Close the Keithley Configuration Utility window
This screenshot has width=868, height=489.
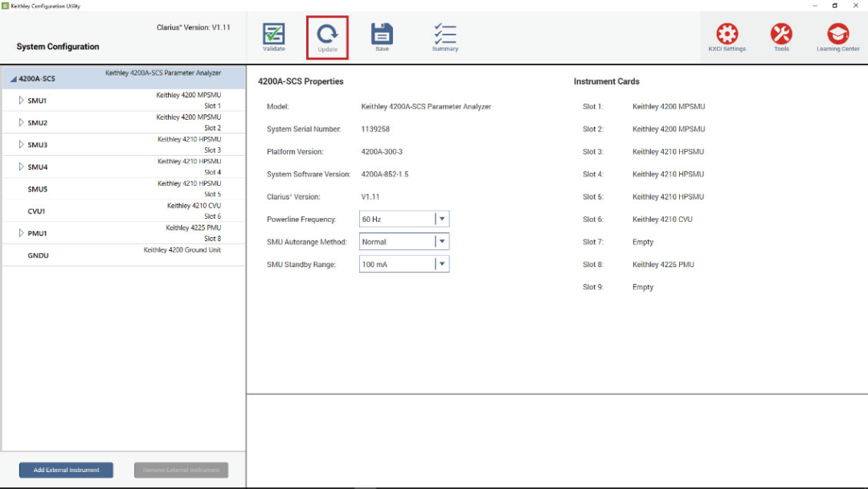pyautogui.click(x=855, y=6)
